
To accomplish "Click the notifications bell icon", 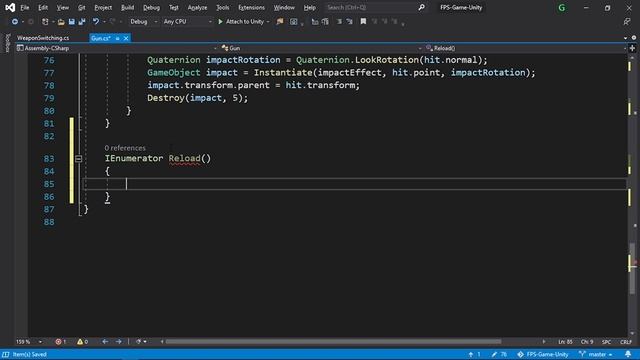I will coord(628,354).
